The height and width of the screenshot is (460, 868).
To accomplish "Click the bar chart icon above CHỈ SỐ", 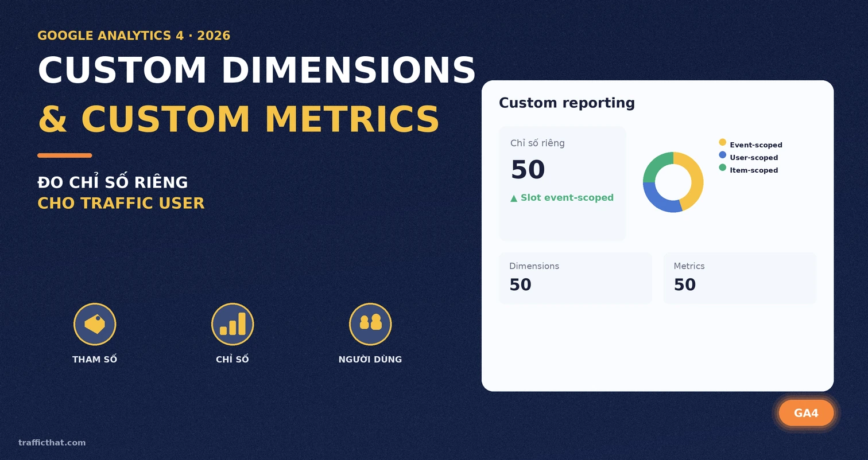I will tap(232, 324).
